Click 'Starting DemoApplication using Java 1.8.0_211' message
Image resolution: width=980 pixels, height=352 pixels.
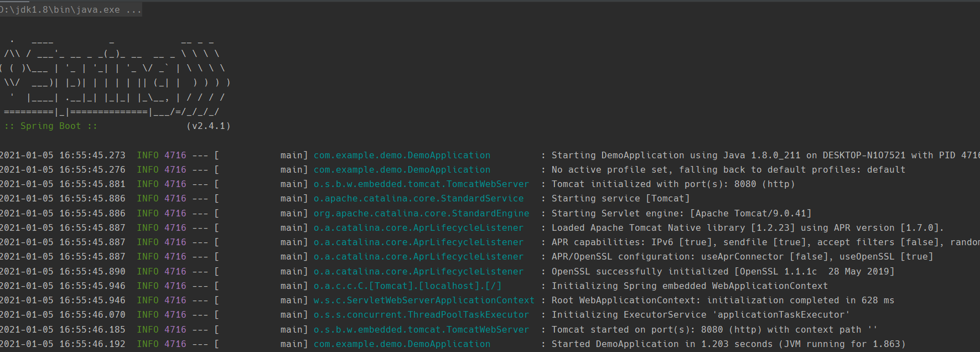(x=765, y=155)
